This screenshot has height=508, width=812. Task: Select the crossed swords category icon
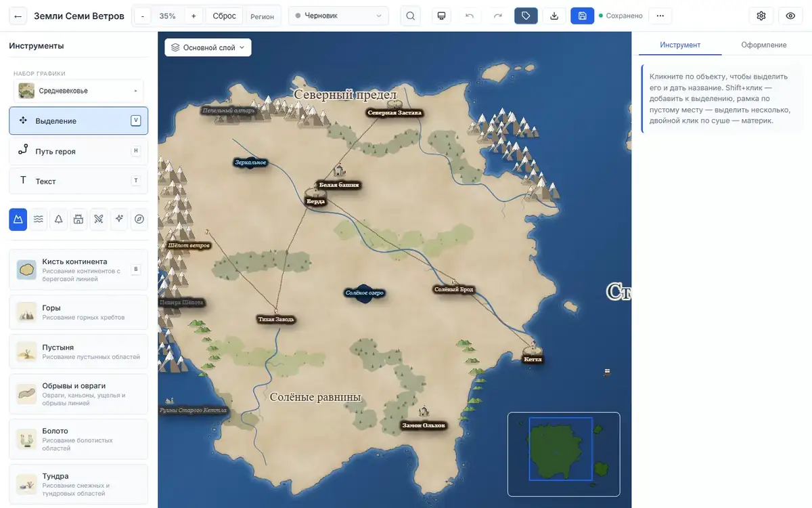(99, 219)
